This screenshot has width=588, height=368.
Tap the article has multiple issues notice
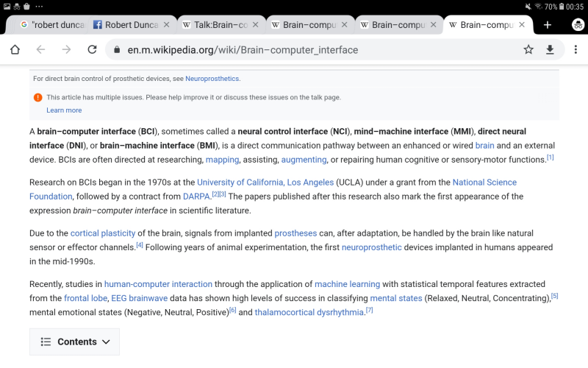193,97
